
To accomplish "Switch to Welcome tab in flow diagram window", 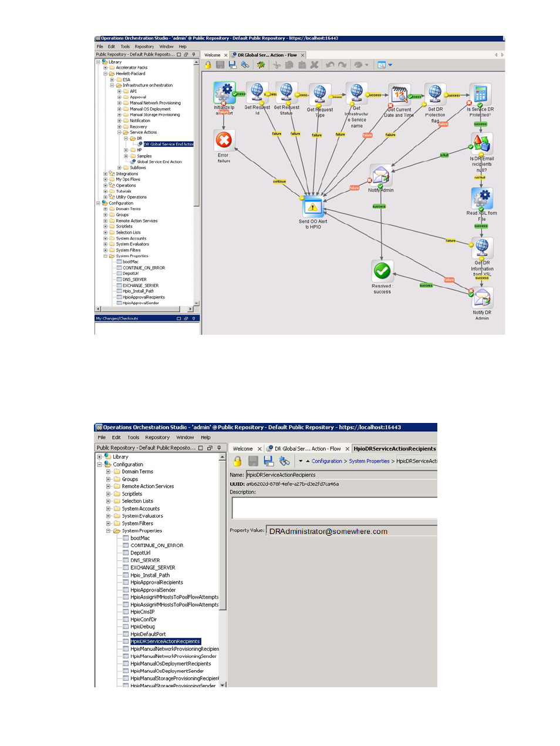I will [x=212, y=55].
